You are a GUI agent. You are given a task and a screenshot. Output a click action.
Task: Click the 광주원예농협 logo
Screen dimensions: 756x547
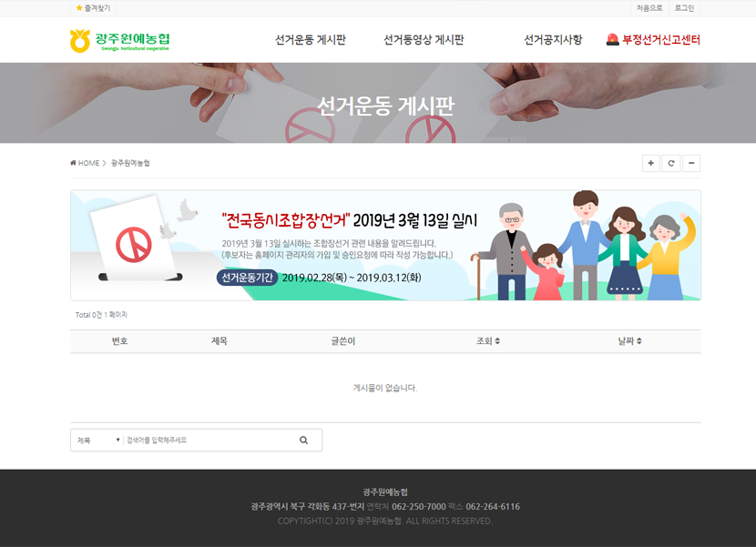[119, 40]
